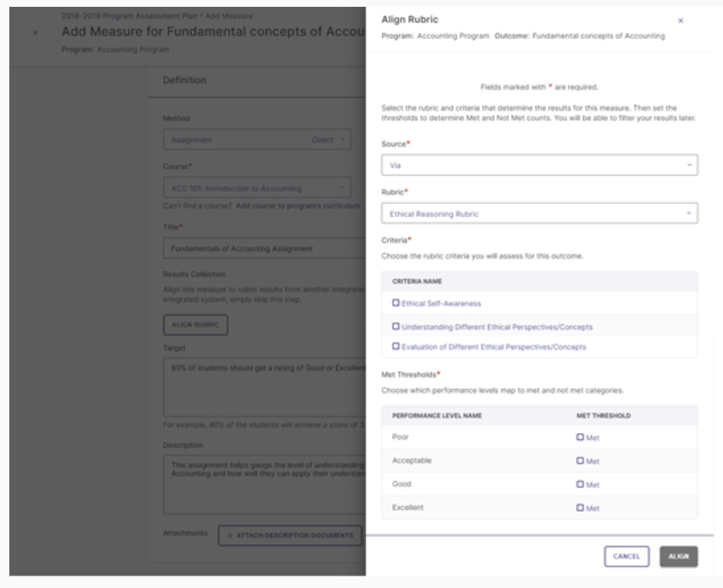This screenshot has height=588, width=723.
Task: Click the Definition section heading
Action: click(184, 80)
